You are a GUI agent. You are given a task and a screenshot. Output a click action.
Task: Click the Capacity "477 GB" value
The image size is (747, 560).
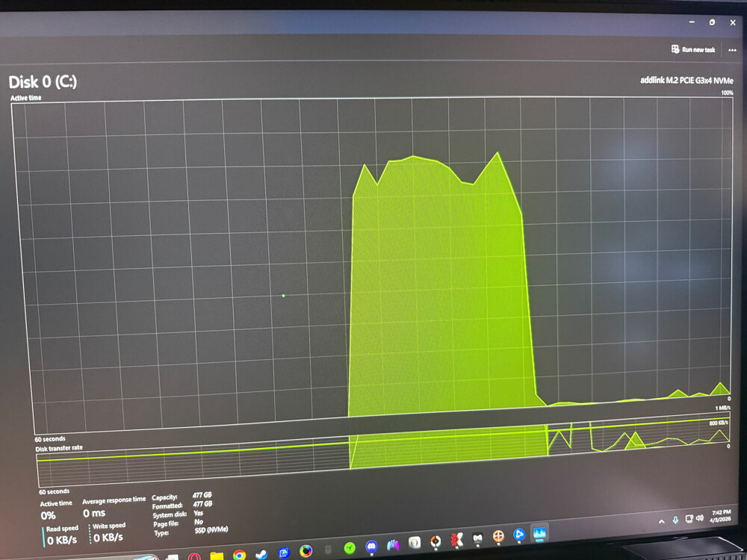(202, 495)
